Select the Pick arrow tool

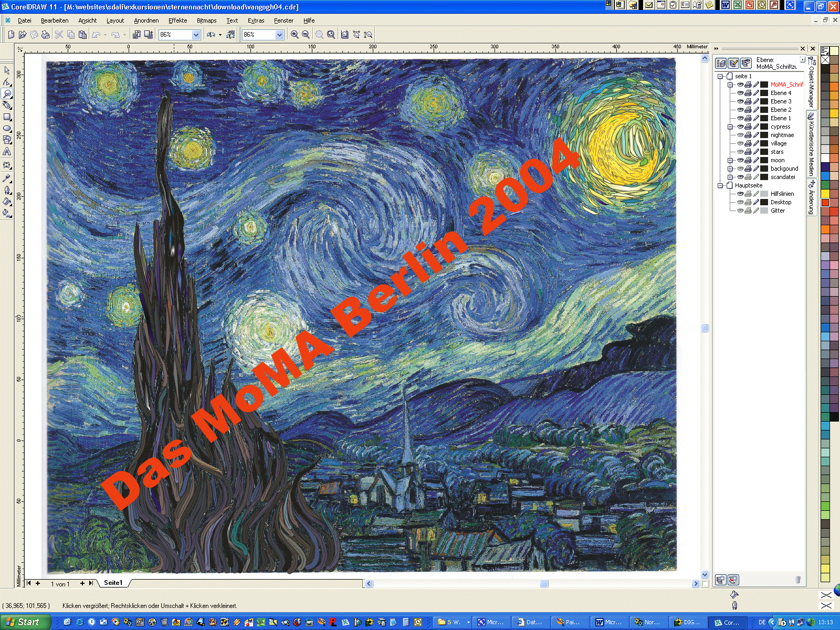pyautogui.click(x=7, y=70)
